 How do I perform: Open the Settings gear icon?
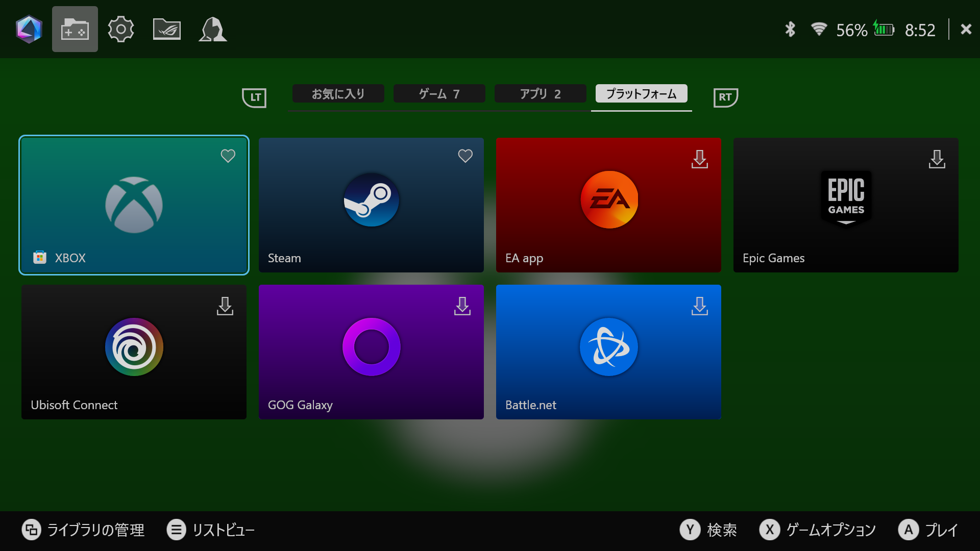pos(121,29)
